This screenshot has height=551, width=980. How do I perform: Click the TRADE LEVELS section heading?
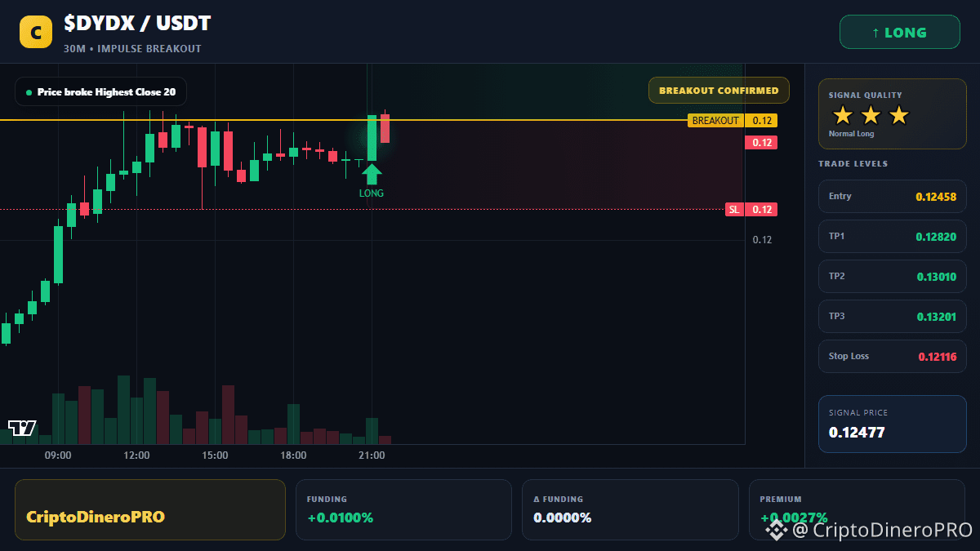coord(853,164)
